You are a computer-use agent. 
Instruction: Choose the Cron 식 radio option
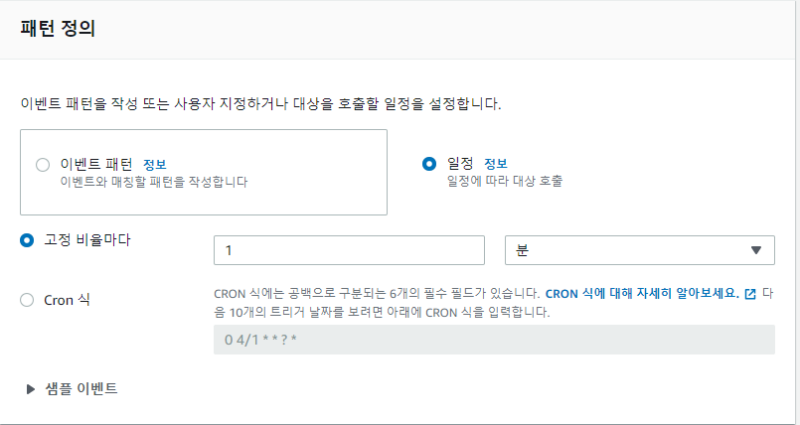tap(27, 299)
